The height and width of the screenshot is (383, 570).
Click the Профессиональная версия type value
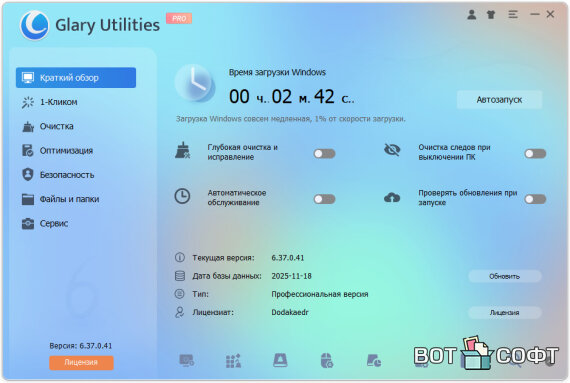tap(320, 294)
